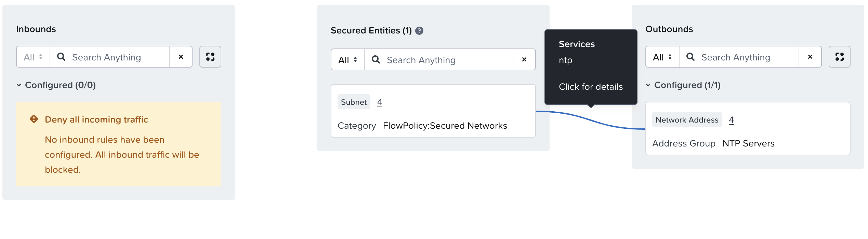Image resolution: width=868 pixels, height=239 pixels.
Task: Collapse the Inbounds Configured (0/0) section
Action: [x=19, y=85]
